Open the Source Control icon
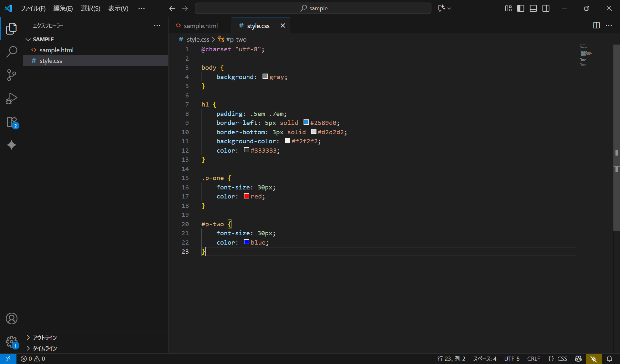 click(12, 75)
